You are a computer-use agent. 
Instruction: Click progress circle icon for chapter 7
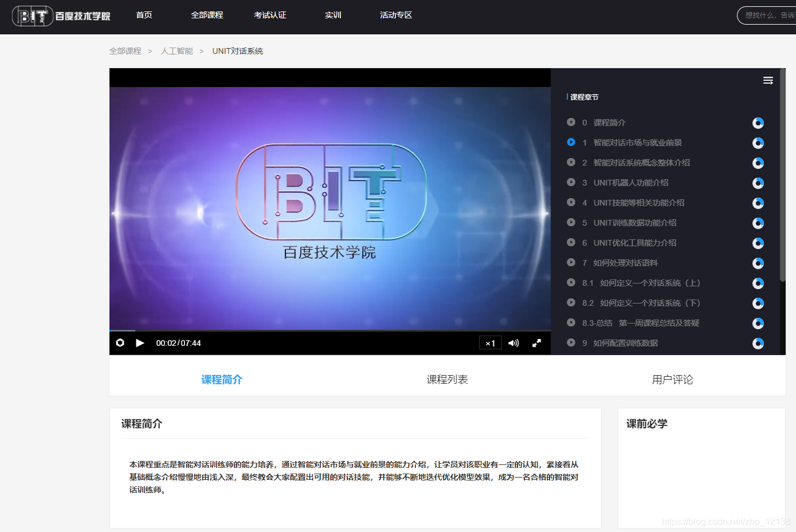tap(758, 263)
